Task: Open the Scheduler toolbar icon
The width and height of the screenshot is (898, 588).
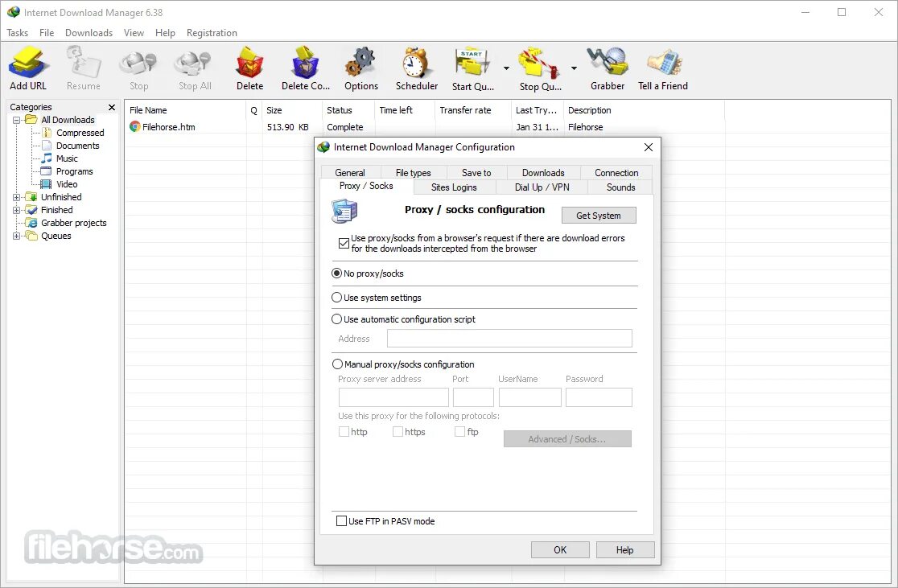Action: tap(416, 63)
